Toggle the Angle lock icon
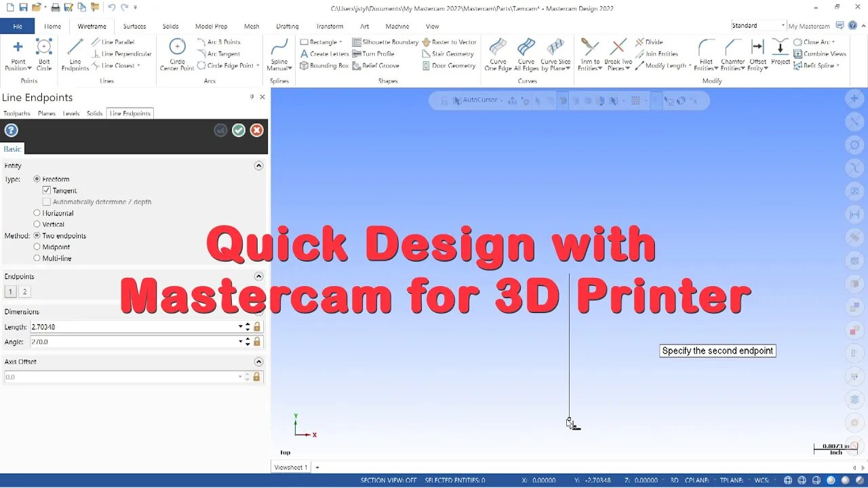868x488 pixels. [x=257, y=342]
